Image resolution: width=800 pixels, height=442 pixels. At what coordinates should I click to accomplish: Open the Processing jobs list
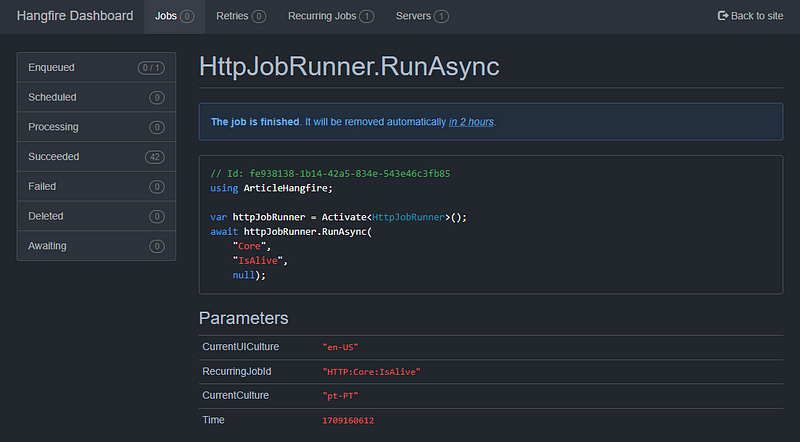pyautogui.click(x=96, y=127)
